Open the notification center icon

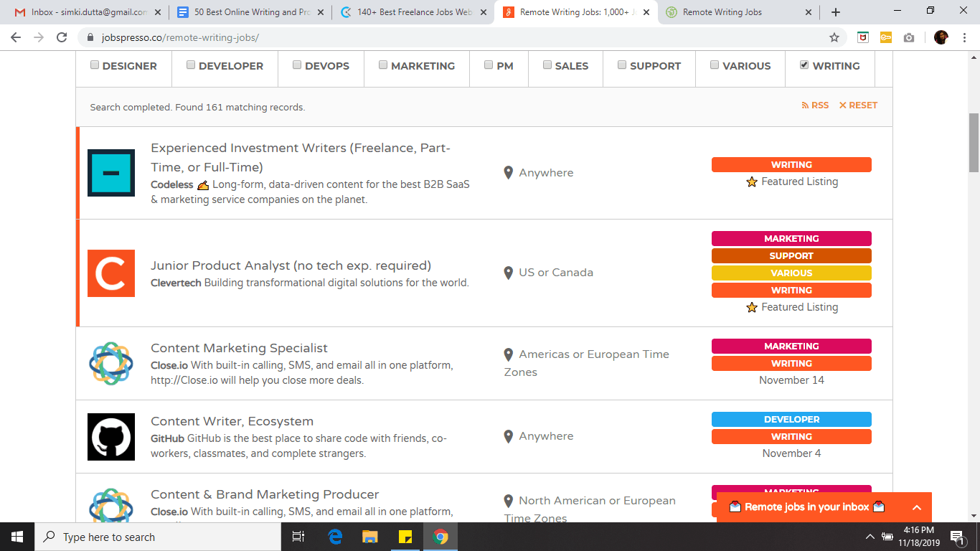click(x=957, y=537)
